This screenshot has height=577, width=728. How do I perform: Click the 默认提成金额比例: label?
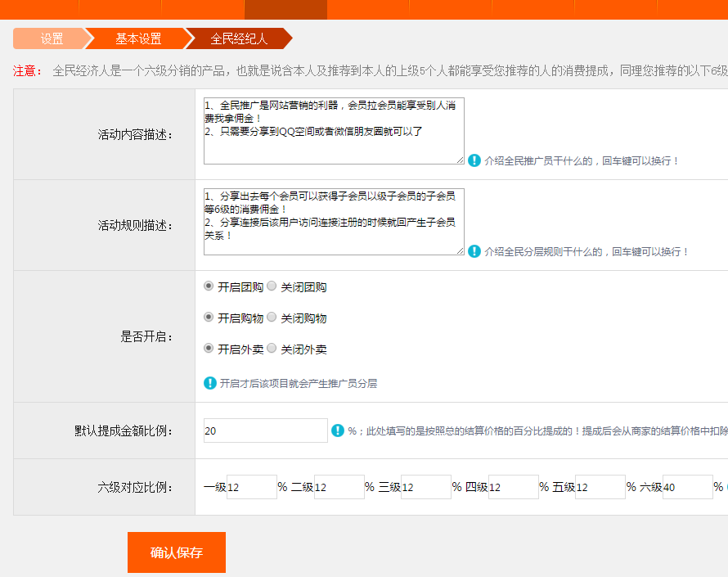(124, 430)
